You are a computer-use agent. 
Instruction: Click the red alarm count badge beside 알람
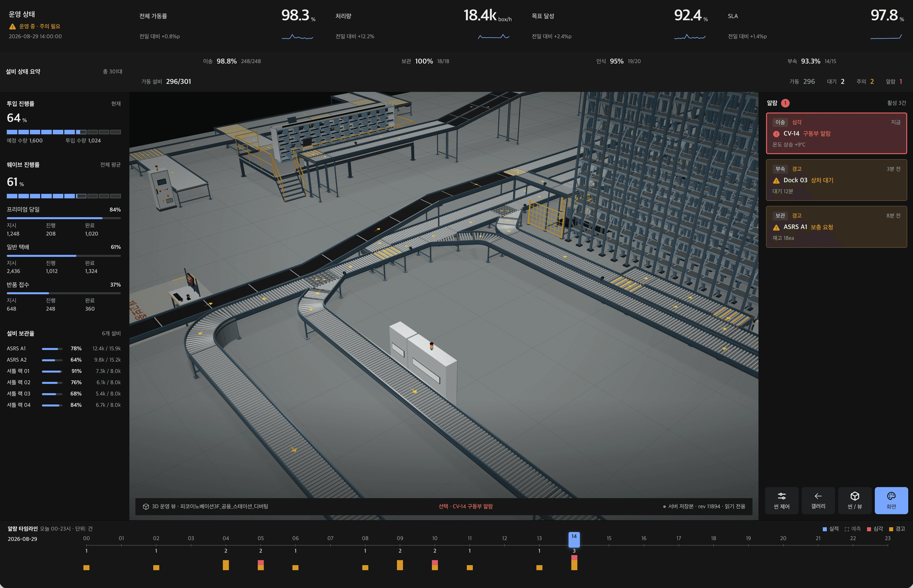coord(785,103)
